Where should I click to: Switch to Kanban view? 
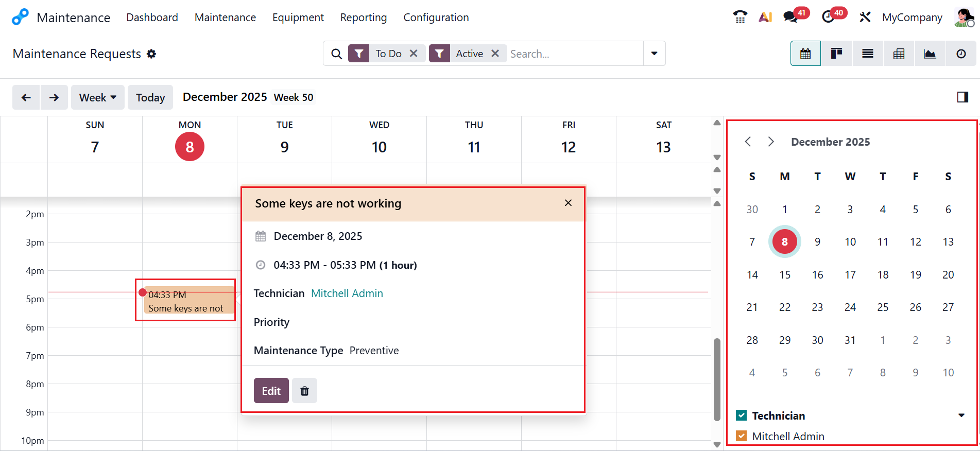[836, 54]
